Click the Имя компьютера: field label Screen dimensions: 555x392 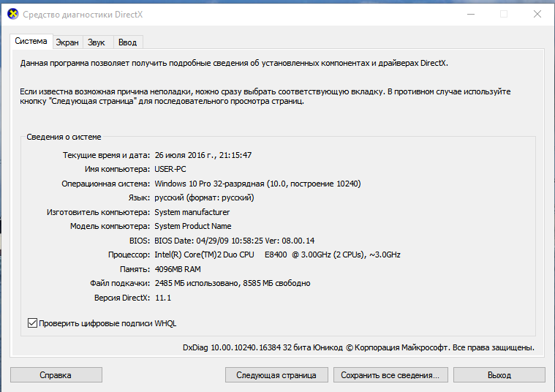point(118,169)
